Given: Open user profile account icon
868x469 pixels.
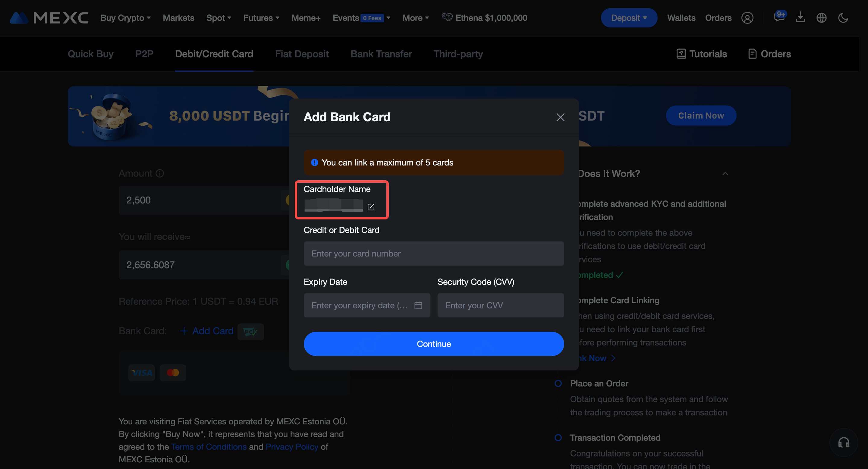Looking at the screenshot, I should 747,18.
